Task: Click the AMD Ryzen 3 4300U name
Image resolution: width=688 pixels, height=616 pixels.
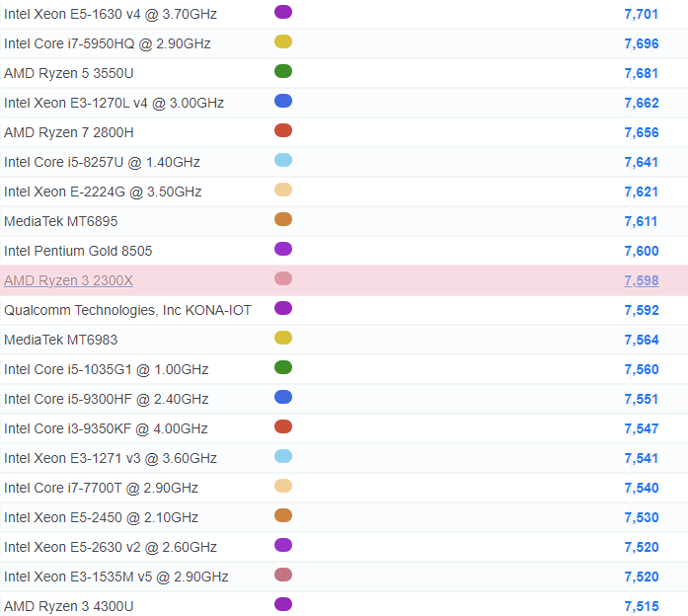Action: (x=68, y=606)
